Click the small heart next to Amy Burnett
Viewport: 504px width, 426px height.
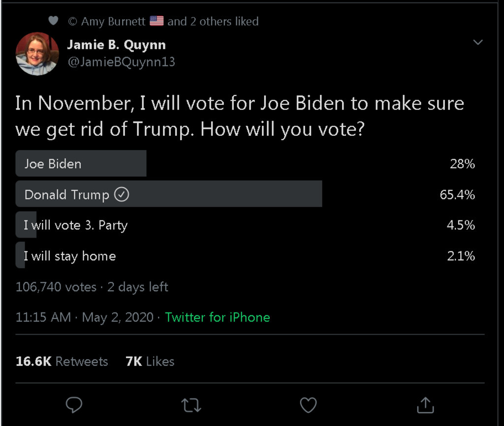click(x=53, y=21)
